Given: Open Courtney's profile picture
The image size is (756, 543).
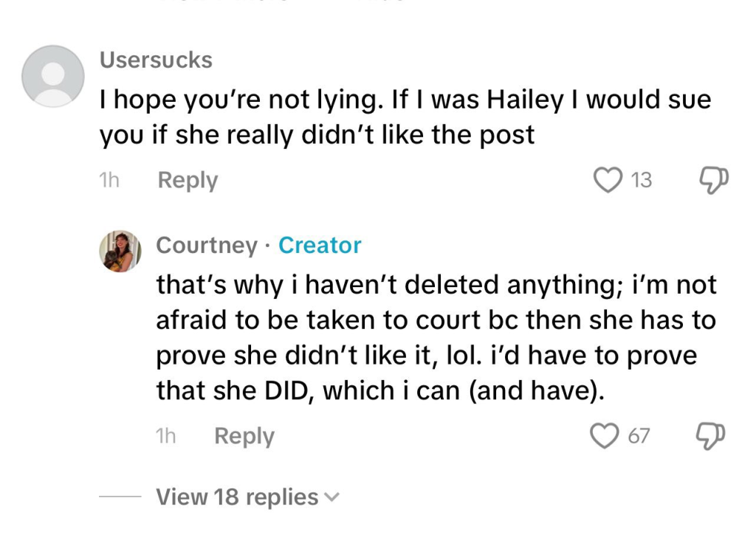Looking at the screenshot, I should (x=120, y=251).
